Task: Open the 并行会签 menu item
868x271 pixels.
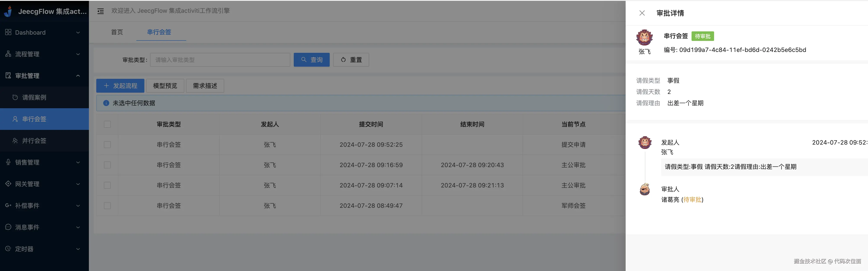Action: click(34, 141)
